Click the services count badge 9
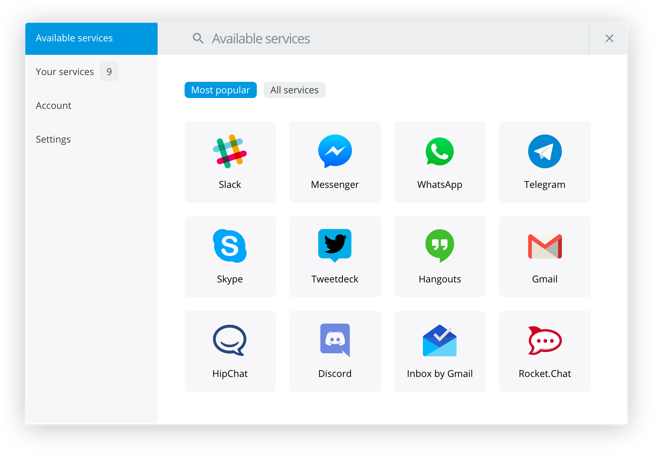This screenshot has height=452, width=657. (x=109, y=72)
